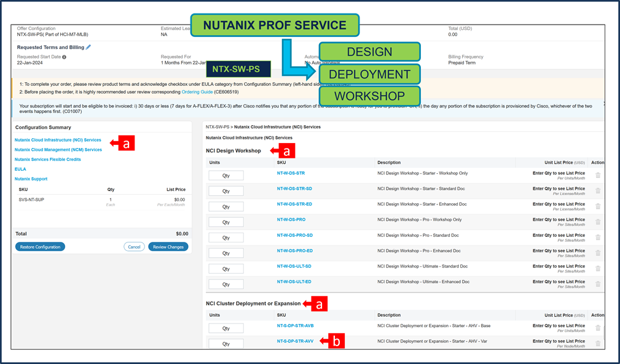Focus Qty field for NT-S-DP-STR-AVB
The image size is (620, 364).
pos(226,328)
